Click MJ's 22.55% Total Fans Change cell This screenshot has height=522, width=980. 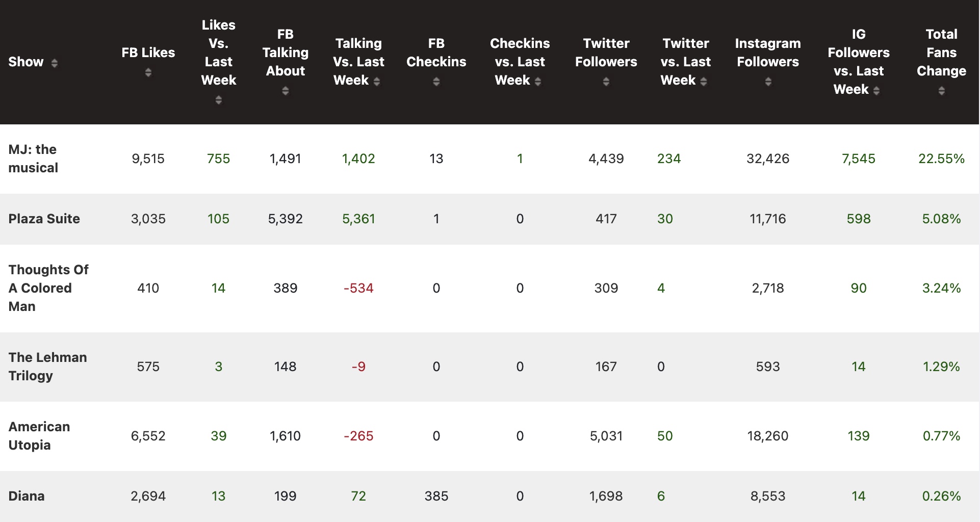coord(941,159)
